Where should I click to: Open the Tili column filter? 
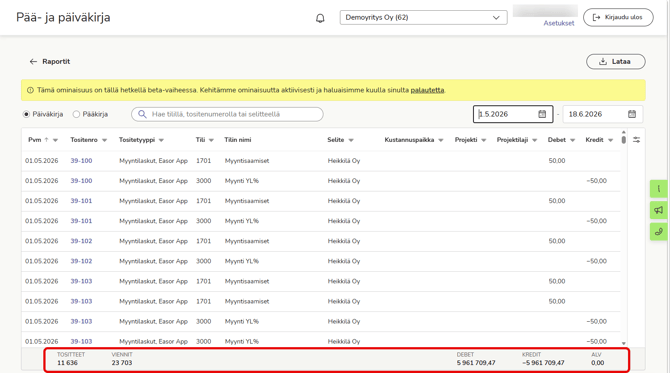(x=211, y=140)
